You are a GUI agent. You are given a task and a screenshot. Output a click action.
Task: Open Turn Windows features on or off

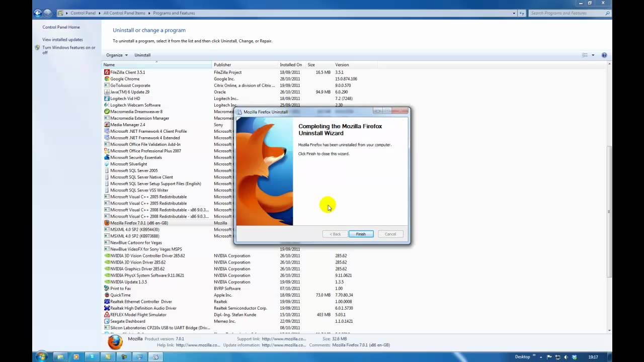pyautogui.click(x=69, y=50)
